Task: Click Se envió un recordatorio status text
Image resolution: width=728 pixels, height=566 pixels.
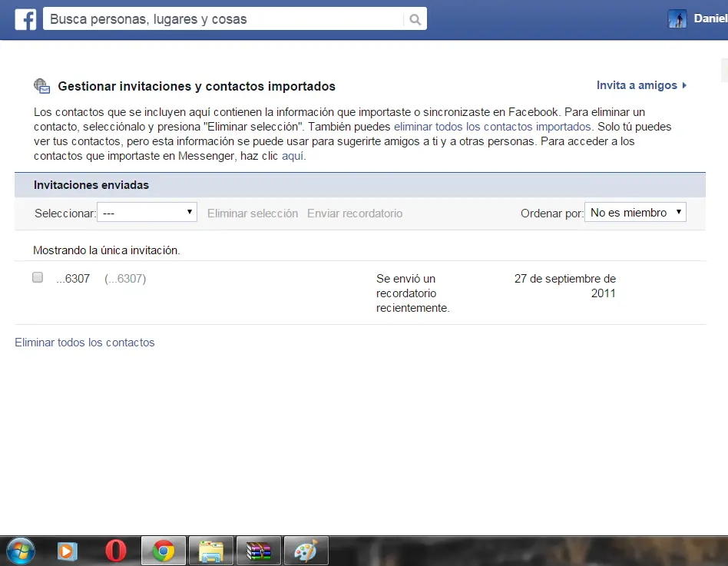Action: coord(412,293)
